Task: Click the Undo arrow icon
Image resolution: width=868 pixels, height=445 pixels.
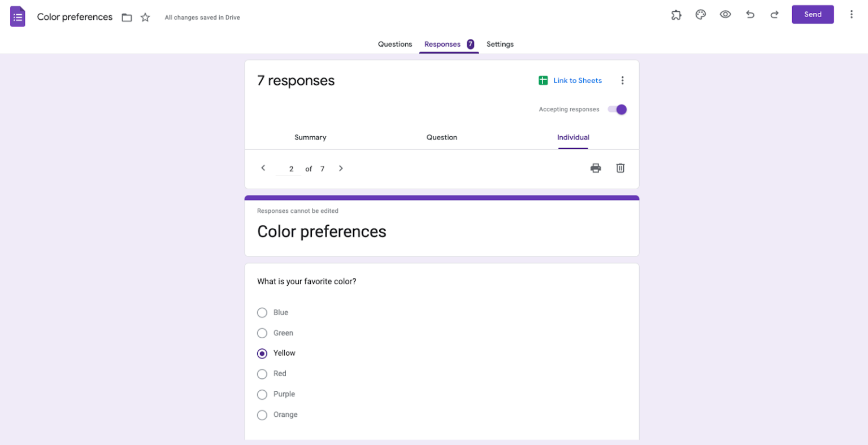Action: [750, 15]
